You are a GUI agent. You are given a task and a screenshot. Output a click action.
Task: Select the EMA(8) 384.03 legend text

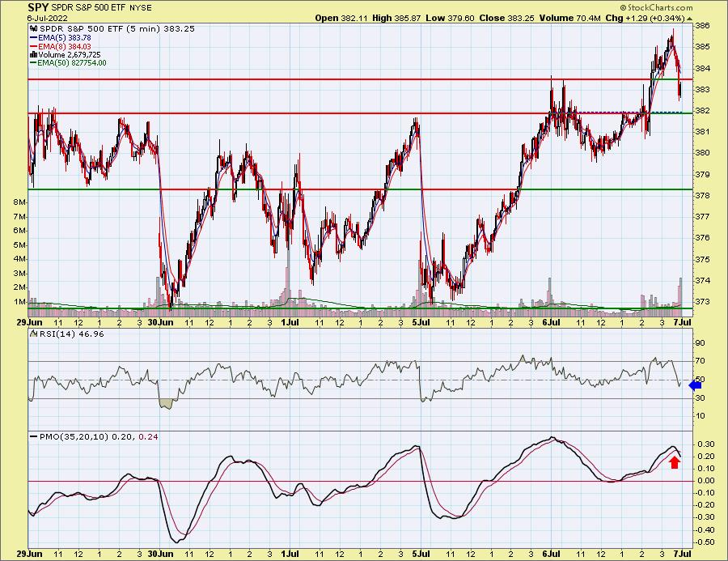click(65, 46)
